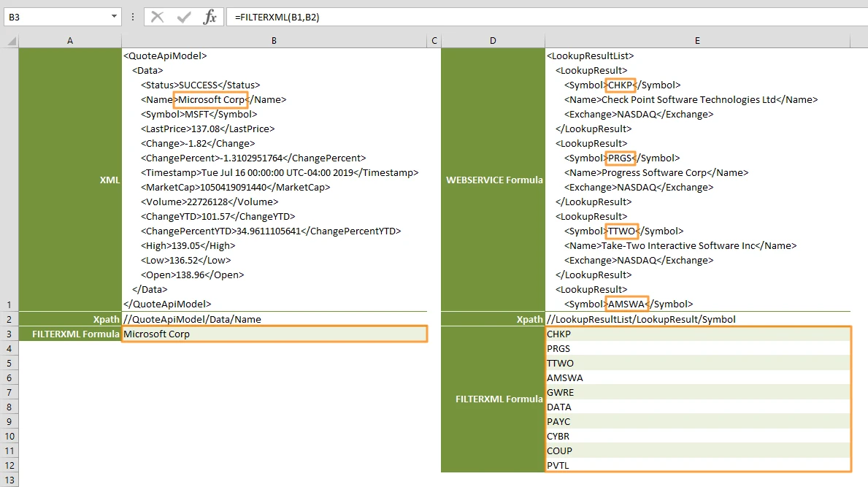
Task: Select the DATA result cell
Action: pyautogui.click(x=697, y=407)
